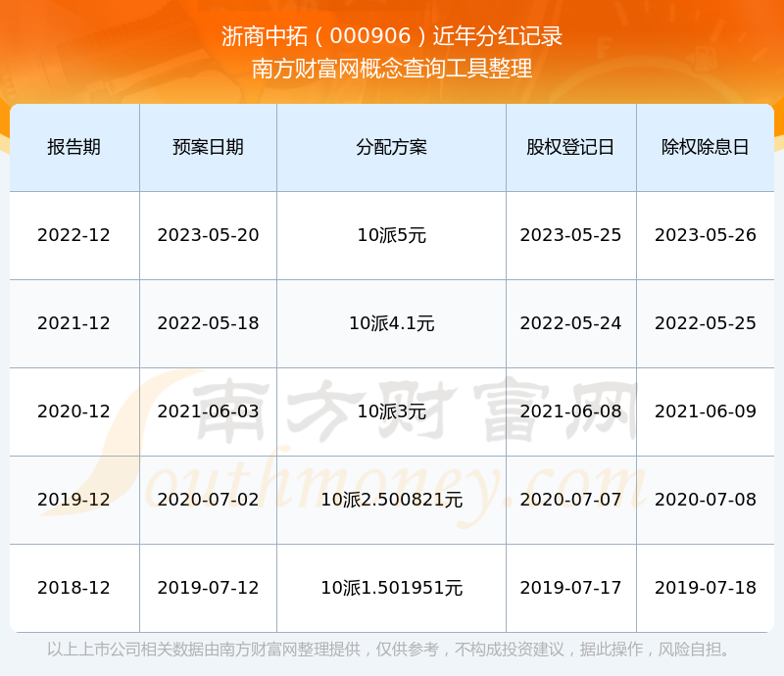Image resolution: width=784 pixels, height=676 pixels.
Task: Click ex-dividend date 2021-06-09
Action: point(706,411)
